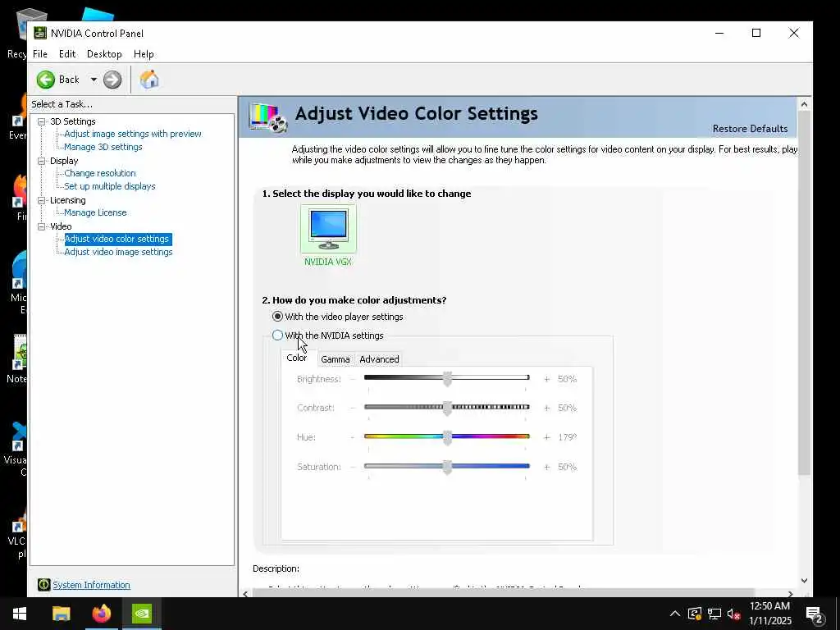This screenshot has height=630, width=840.
Task: Click the minus next to Contrast
Action: point(353,409)
